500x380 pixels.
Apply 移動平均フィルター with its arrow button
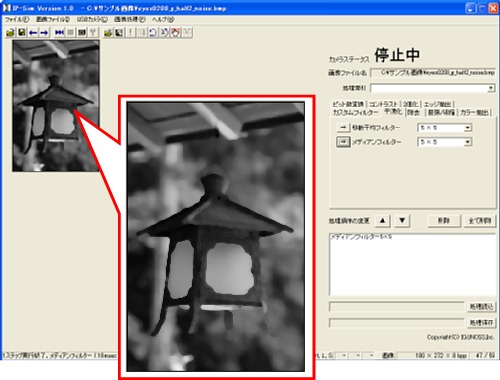343,127
